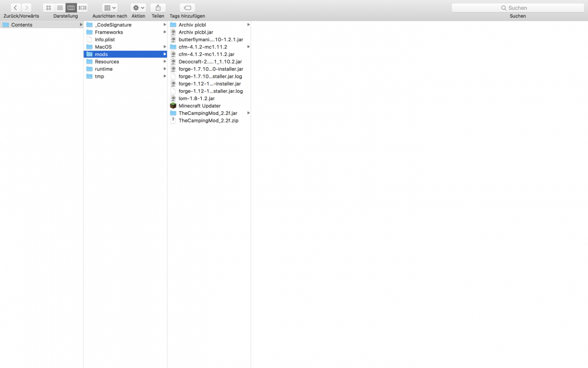Select the runtime folder name
588x368 pixels.
pyautogui.click(x=103, y=69)
